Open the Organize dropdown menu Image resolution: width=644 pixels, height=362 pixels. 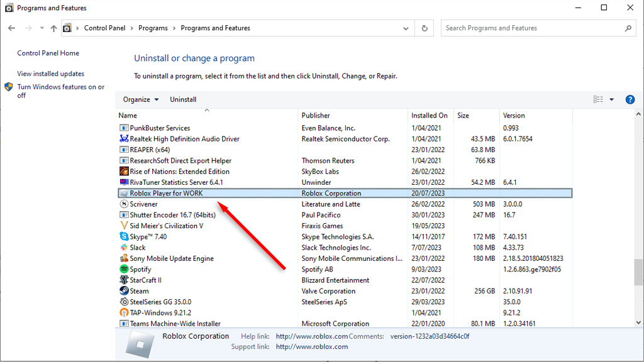tap(141, 99)
